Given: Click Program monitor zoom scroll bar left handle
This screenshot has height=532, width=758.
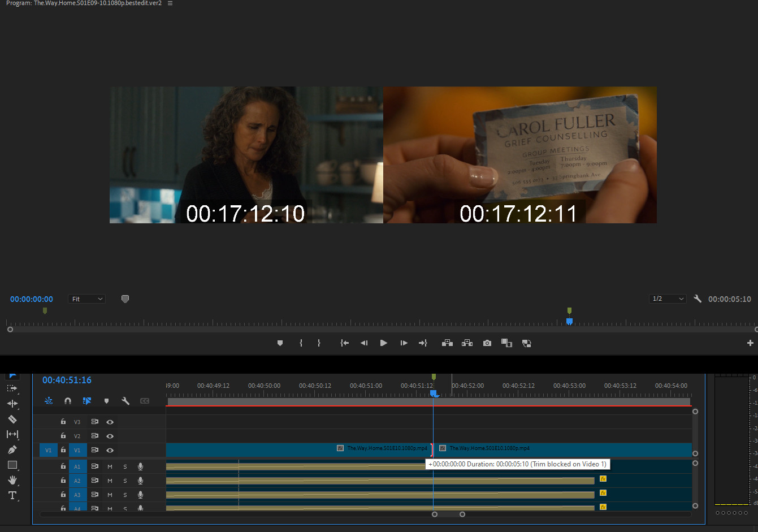Looking at the screenshot, I should 10,329.
